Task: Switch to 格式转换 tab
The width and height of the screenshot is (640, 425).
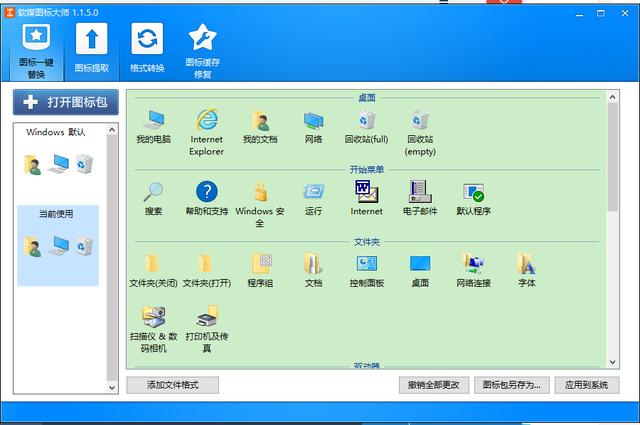Action: (147, 50)
